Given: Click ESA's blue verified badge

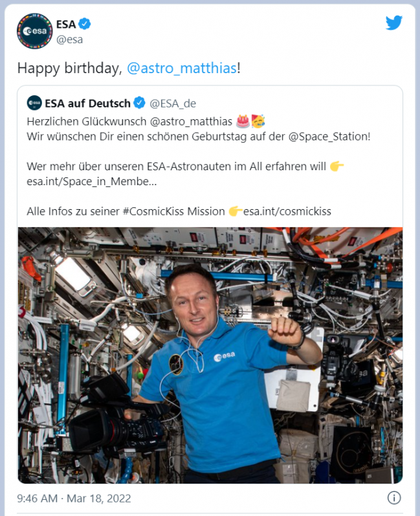Looking at the screenshot, I should (85, 24).
